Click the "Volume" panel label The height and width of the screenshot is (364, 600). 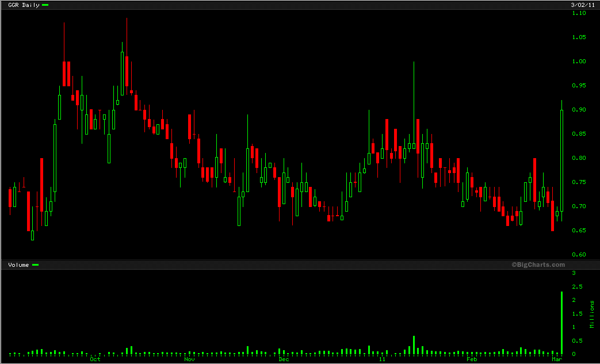pyautogui.click(x=18, y=265)
